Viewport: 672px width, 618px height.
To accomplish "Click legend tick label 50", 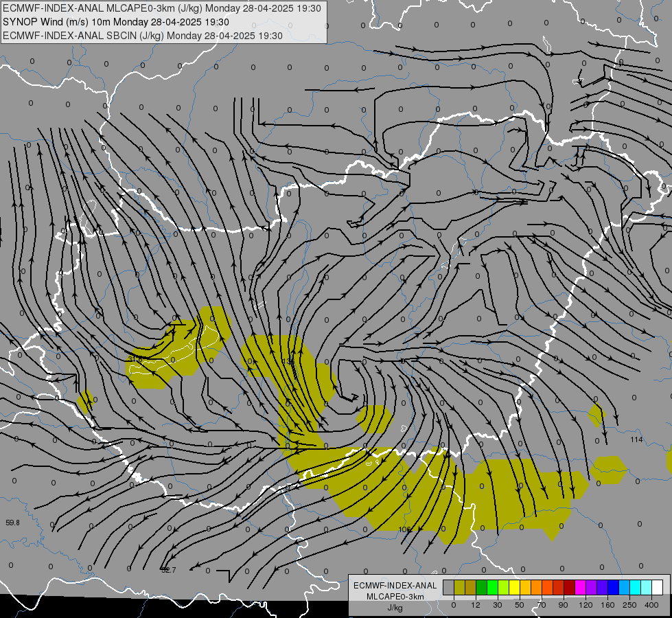I will 519,605.
